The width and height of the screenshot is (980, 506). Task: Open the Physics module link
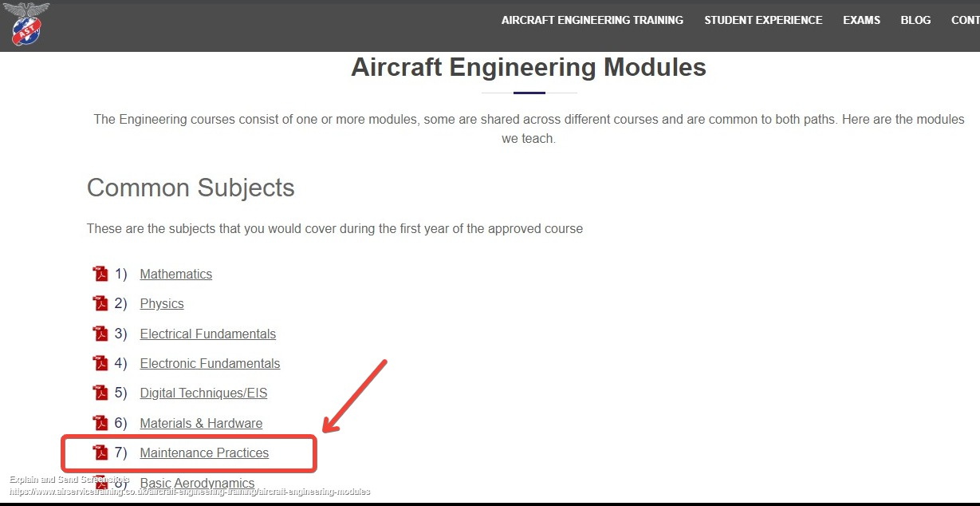tap(162, 303)
